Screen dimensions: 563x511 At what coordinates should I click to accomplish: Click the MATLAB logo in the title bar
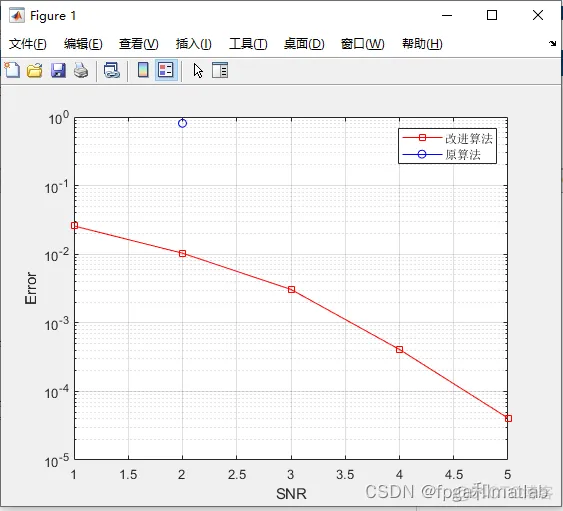tap(17, 15)
